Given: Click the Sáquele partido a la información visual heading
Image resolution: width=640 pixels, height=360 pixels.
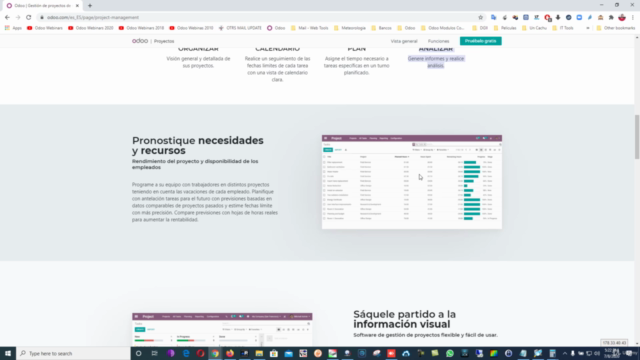Looking at the screenshot, I should click(x=404, y=319).
